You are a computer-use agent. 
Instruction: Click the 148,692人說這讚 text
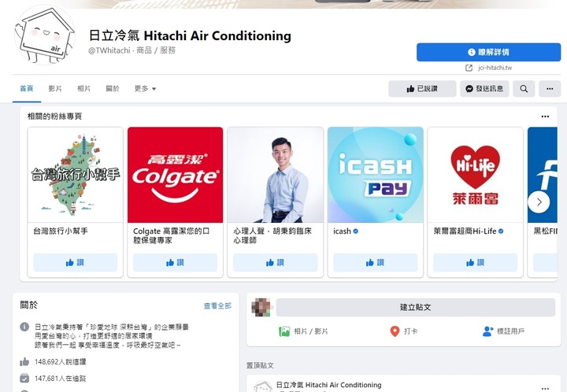[x=61, y=361]
